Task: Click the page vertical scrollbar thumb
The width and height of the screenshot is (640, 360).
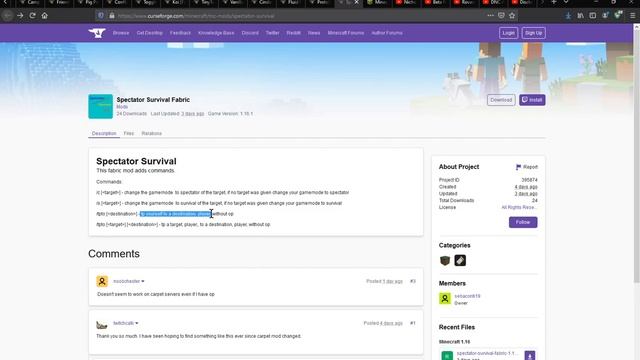Action: [636, 155]
